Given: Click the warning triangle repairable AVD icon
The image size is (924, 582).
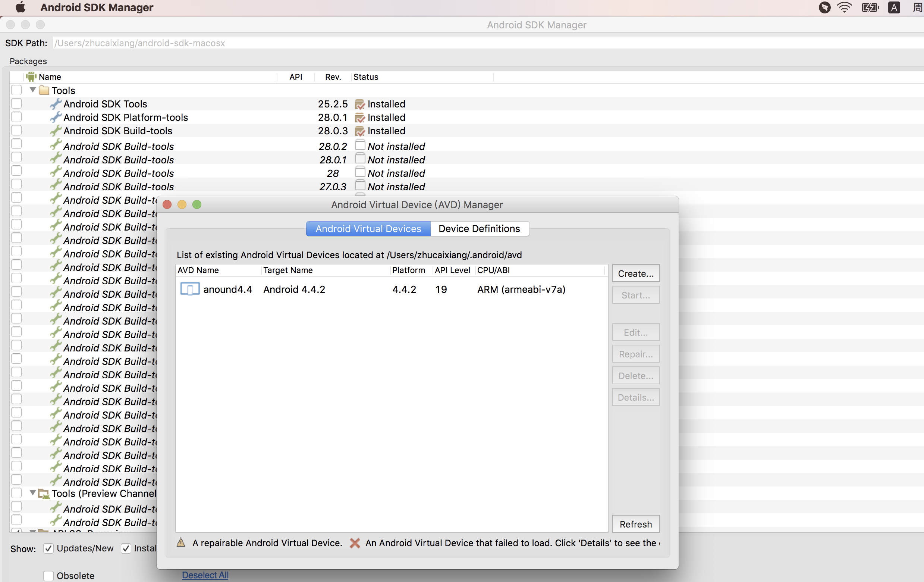Looking at the screenshot, I should [x=181, y=542].
